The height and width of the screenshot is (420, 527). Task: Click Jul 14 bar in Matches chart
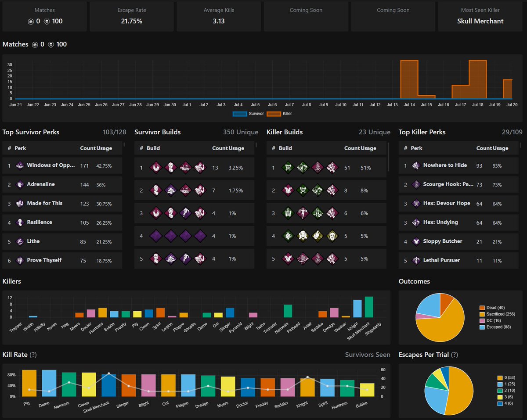[409, 79]
